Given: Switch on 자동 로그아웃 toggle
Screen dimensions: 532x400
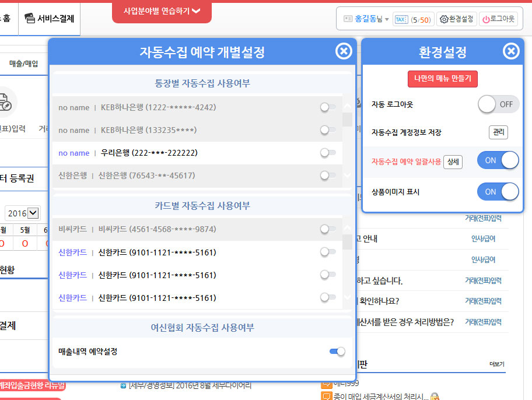Looking at the screenshot, I should (498, 104).
